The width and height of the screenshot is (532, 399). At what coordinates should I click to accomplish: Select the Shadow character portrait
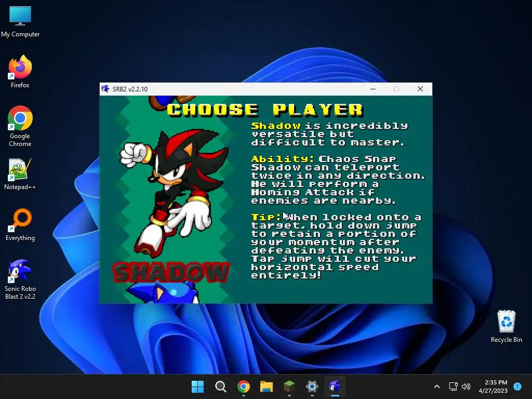point(174,193)
